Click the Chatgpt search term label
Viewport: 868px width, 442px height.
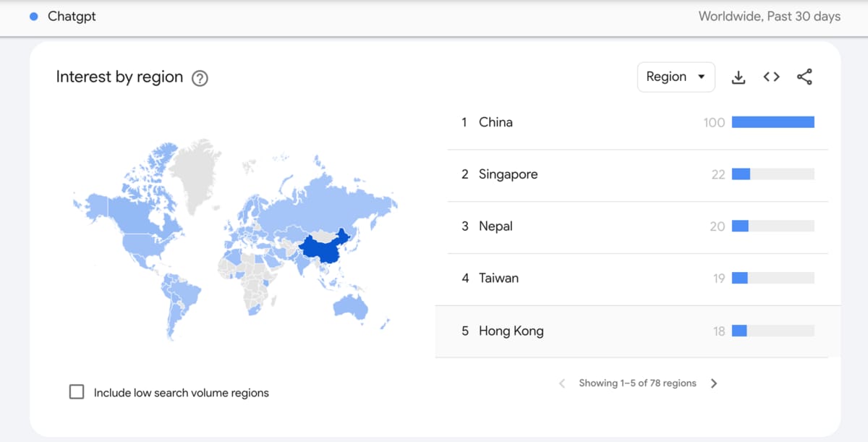pyautogui.click(x=72, y=17)
